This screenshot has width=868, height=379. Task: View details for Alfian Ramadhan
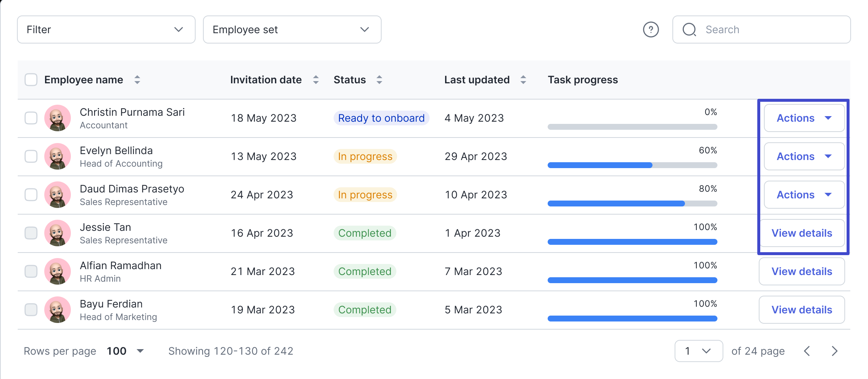coord(802,271)
